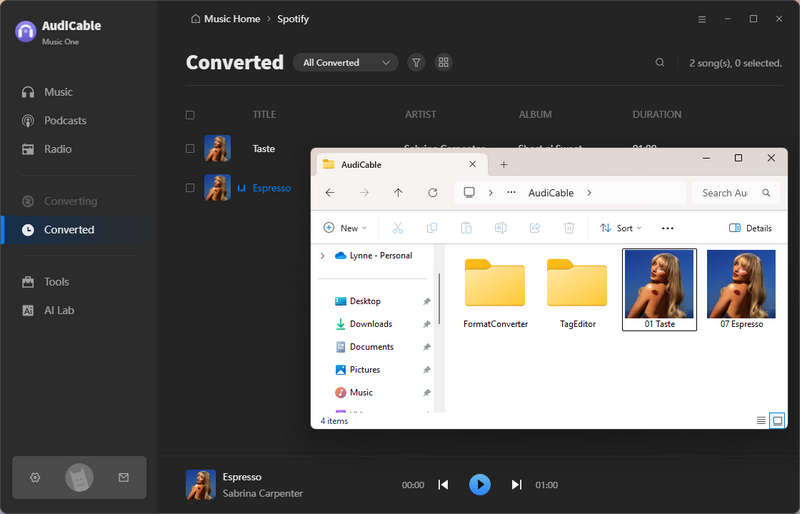
Task: Open AI Lab in the sidebar
Action: coord(48,310)
